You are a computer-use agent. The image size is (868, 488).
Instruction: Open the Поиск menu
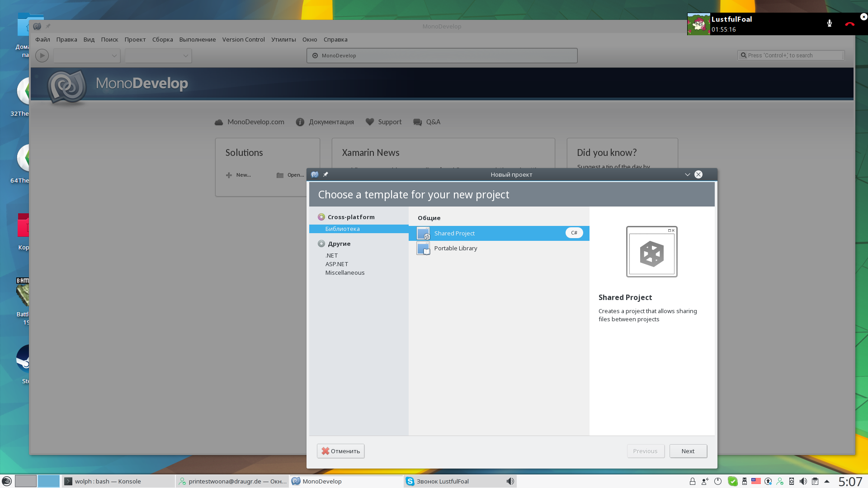109,39
